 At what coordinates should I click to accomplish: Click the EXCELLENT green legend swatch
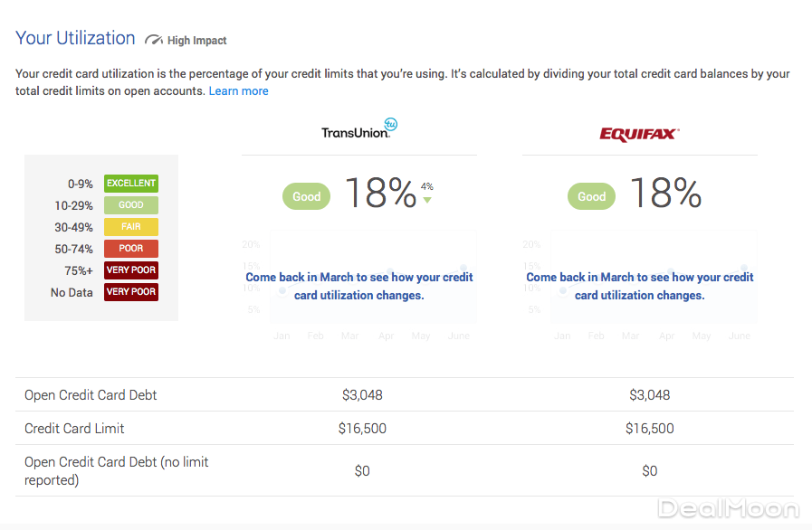tap(131, 184)
